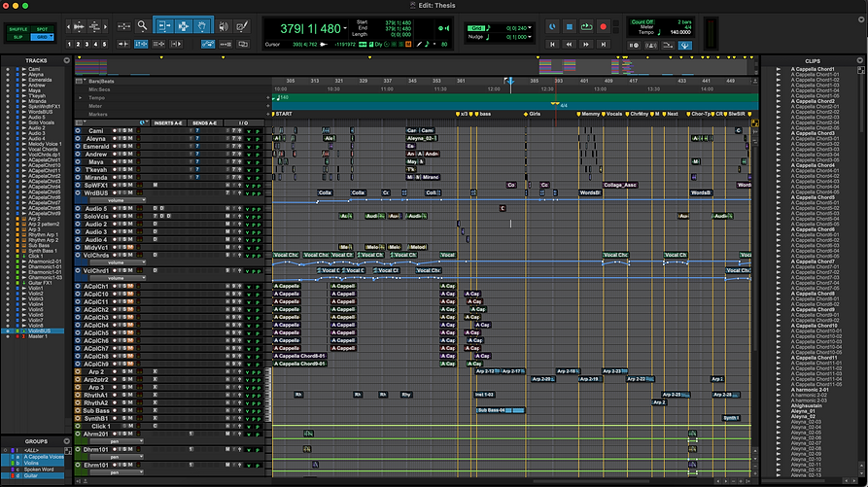
Task: Recall zoom preset 1
Action: point(69,45)
